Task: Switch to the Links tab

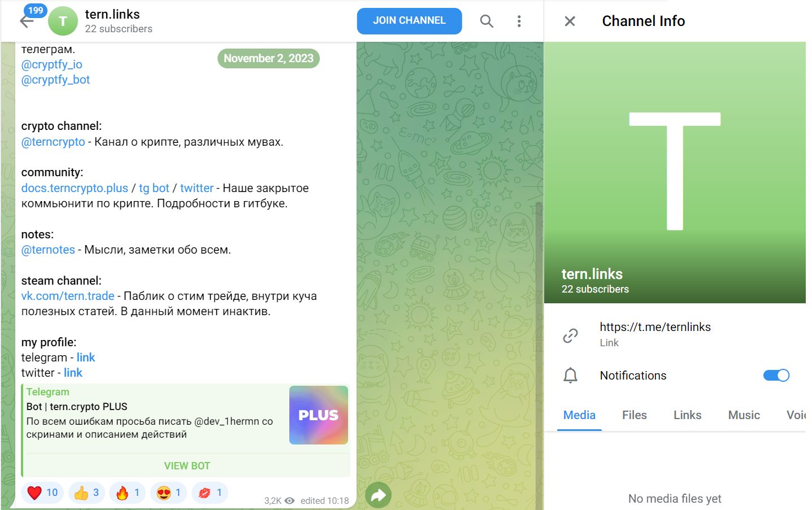Action: point(687,415)
